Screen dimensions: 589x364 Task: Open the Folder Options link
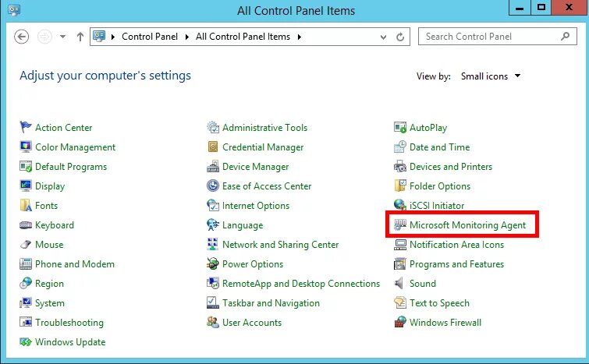coord(440,186)
